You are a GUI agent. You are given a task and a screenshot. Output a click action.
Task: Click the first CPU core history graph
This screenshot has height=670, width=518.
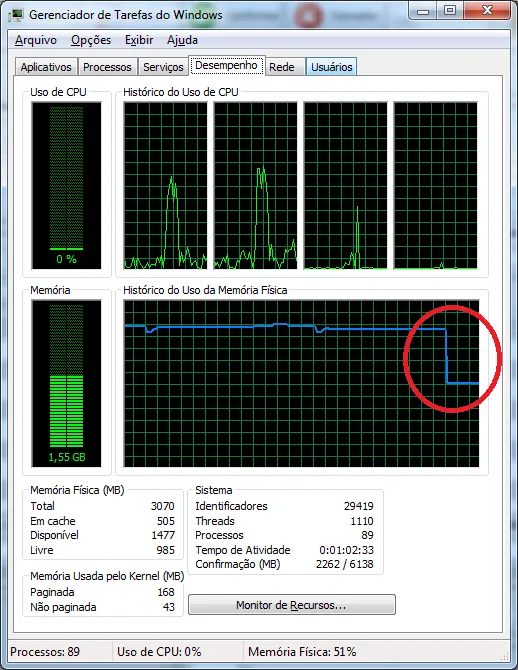165,185
